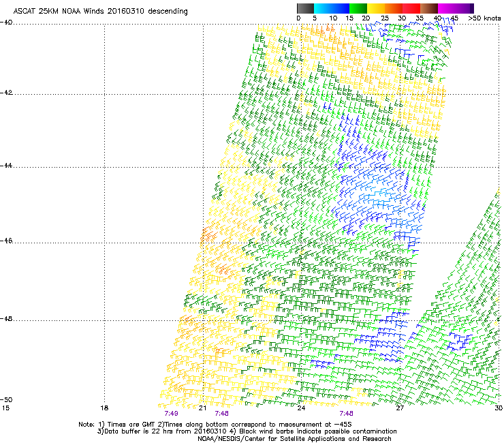Click the yellow 20-25 knots legend segment

pos(376,8)
